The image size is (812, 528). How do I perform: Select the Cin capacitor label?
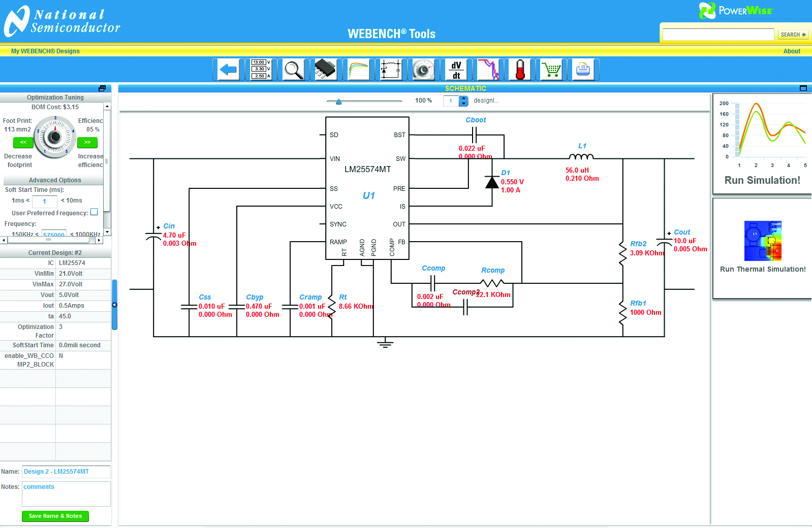click(169, 226)
